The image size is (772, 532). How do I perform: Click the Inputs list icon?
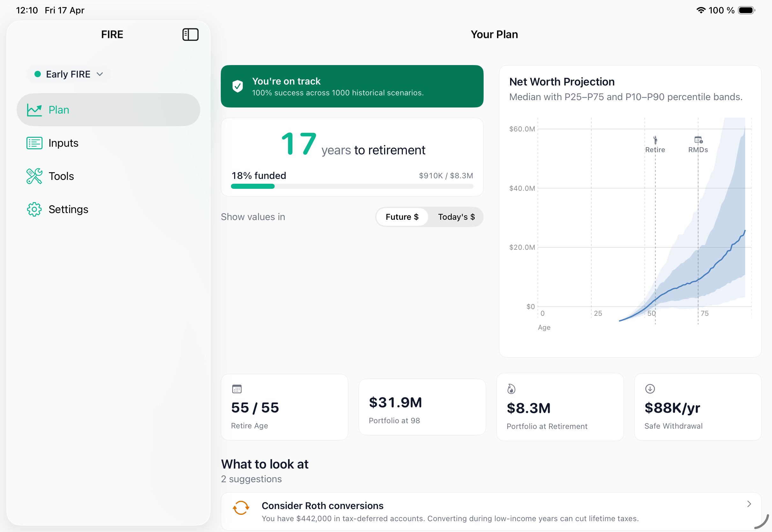34,143
